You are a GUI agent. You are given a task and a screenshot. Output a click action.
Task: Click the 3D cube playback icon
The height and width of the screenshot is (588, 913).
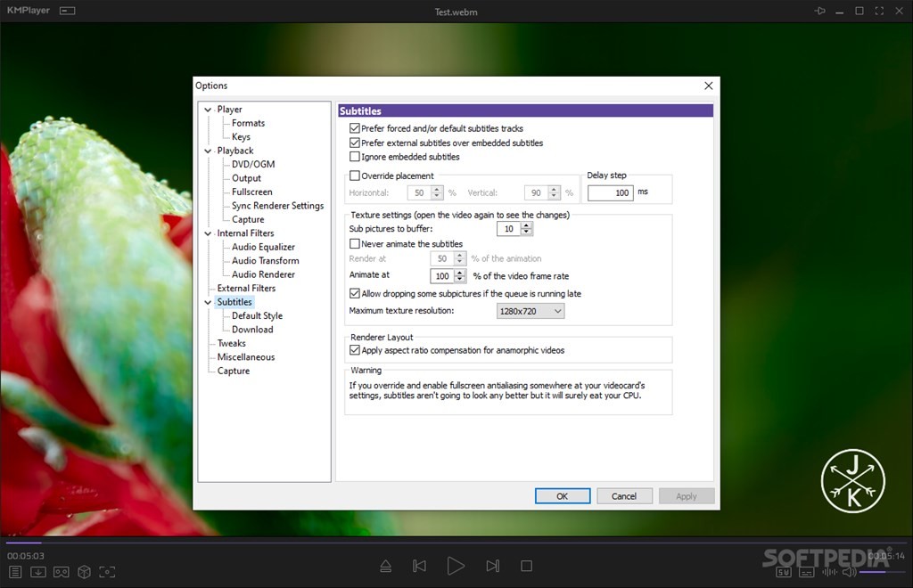click(85, 572)
